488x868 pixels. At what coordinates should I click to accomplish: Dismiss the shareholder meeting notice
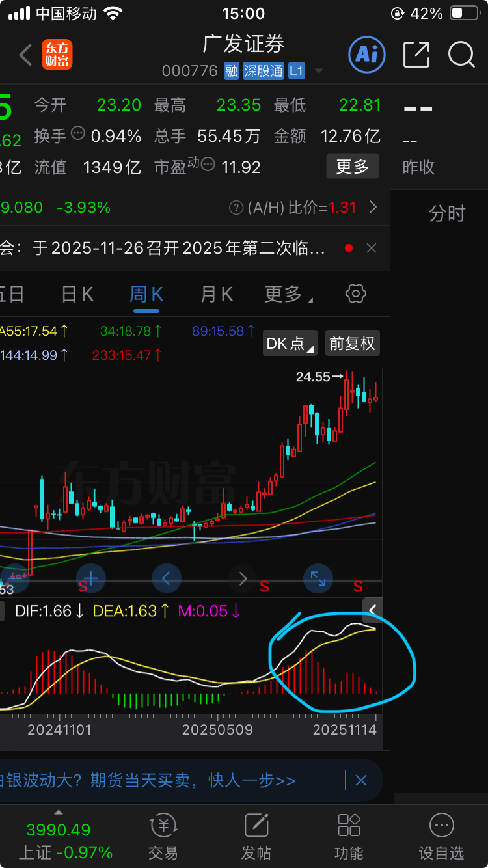coord(372,248)
